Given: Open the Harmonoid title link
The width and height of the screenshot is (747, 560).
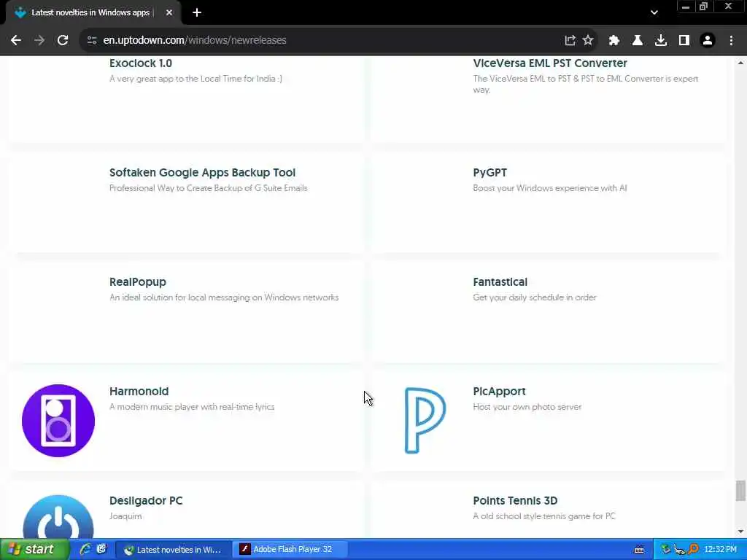Looking at the screenshot, I should click(x=139, y=391).
